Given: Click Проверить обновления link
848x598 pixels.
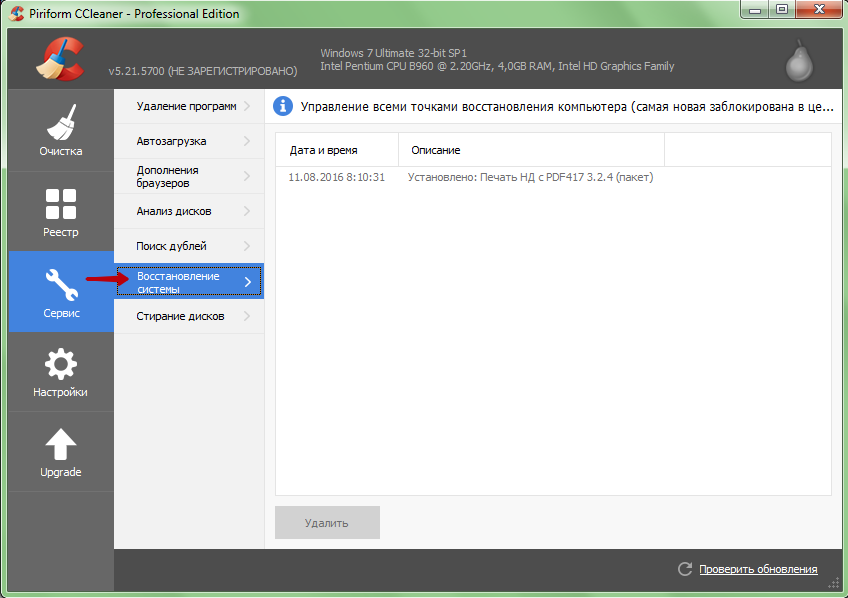Looking at the screenshot, I should (758, 569).
